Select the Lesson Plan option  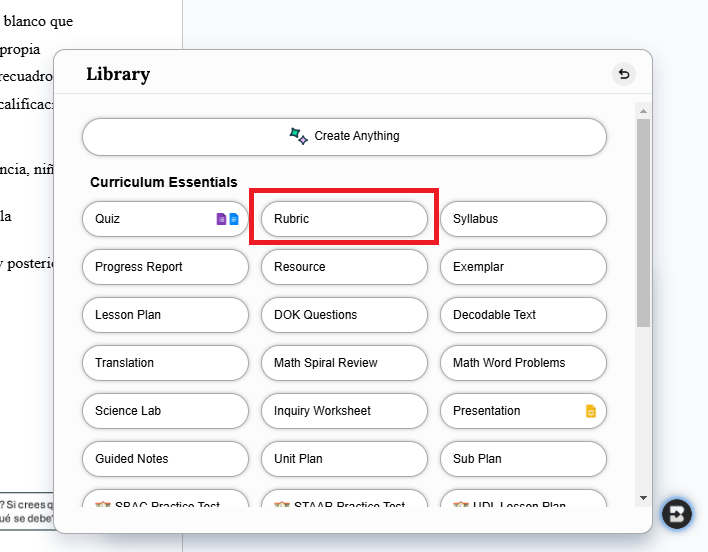point(165,315)
